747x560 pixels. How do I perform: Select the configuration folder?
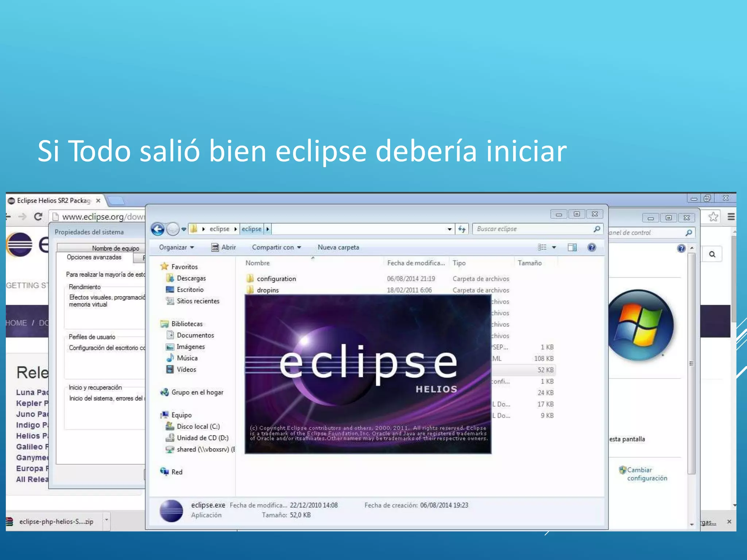point(272,279)
